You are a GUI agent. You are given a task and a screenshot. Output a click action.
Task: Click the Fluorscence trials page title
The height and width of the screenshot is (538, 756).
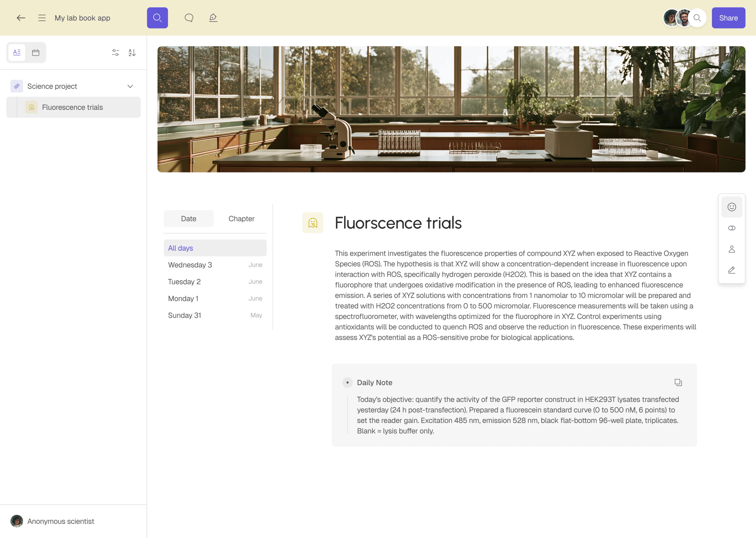pyautogui.click(x=398, y=223)
